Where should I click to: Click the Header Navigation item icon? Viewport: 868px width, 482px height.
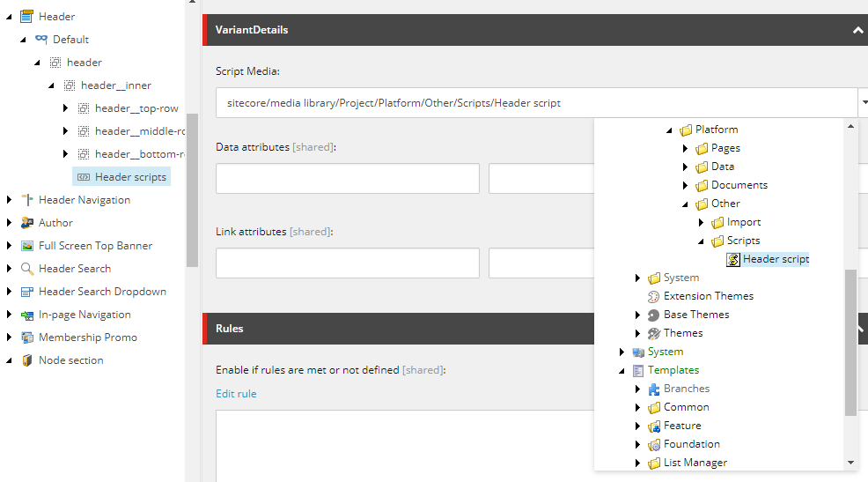(x=26, y=200)
